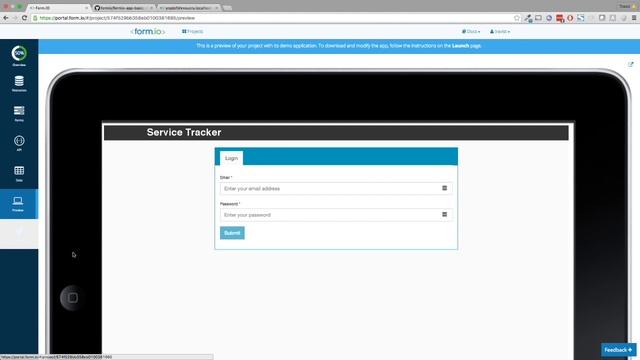Click the form.io logo
Viewport: 640px width, 360px height.
[x=148, y=31]
